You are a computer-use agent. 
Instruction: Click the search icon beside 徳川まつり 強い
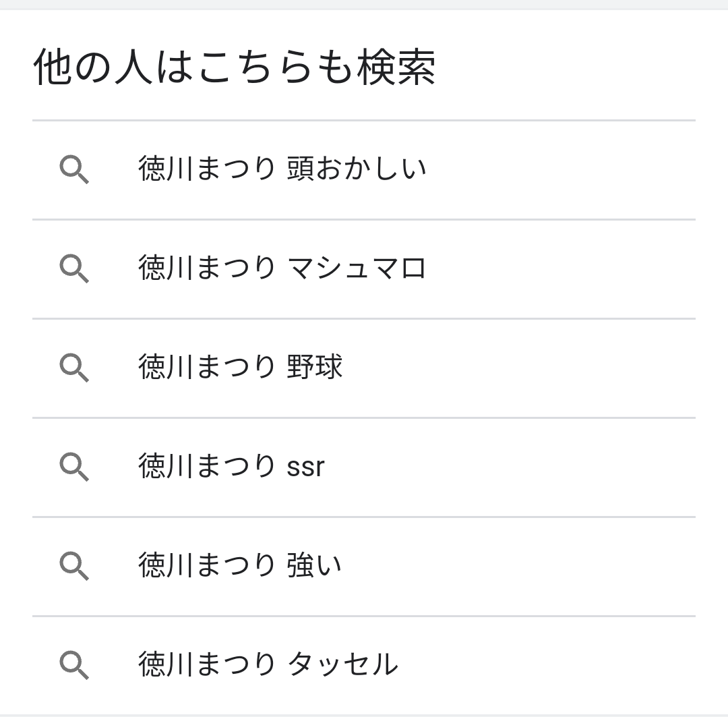pyautogui.click(x=74, y=565)
